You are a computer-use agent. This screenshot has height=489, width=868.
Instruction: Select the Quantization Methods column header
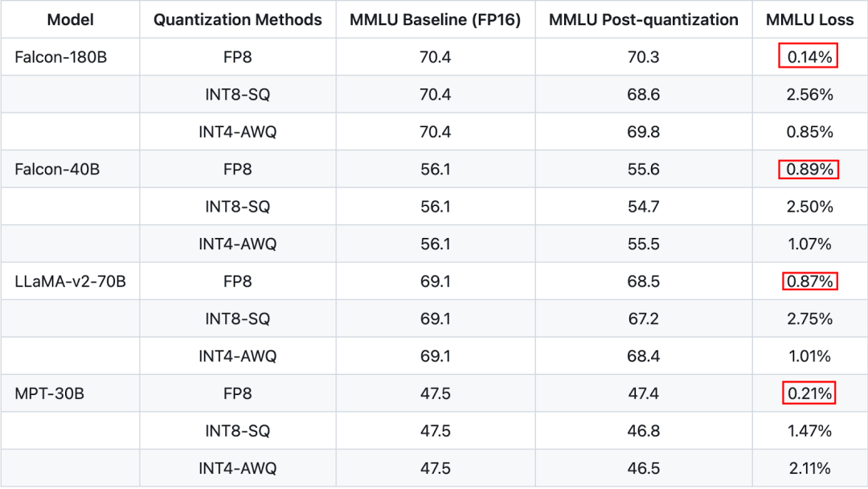pos(238,20)
